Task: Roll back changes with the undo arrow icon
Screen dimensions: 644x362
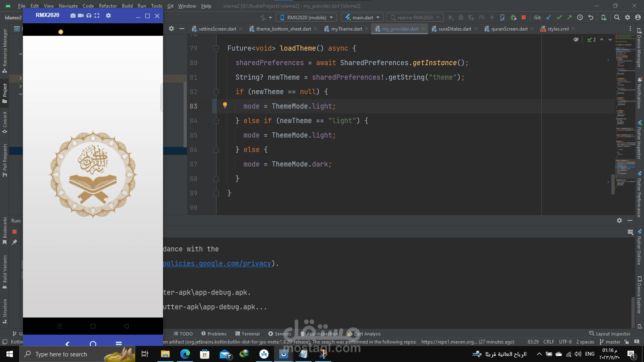Action: click(x=590, y=17)
